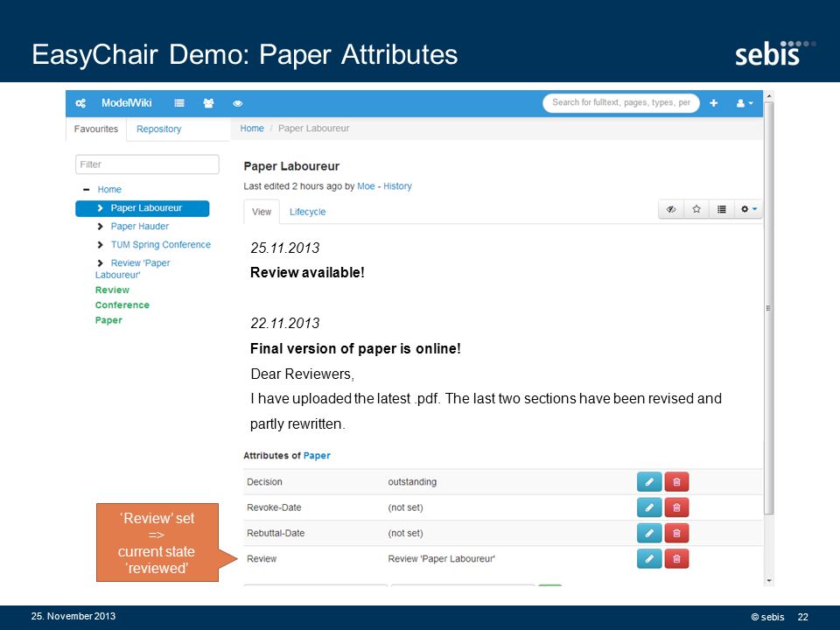
Task: Collapse the Home tree node
Action: point(87,190)
